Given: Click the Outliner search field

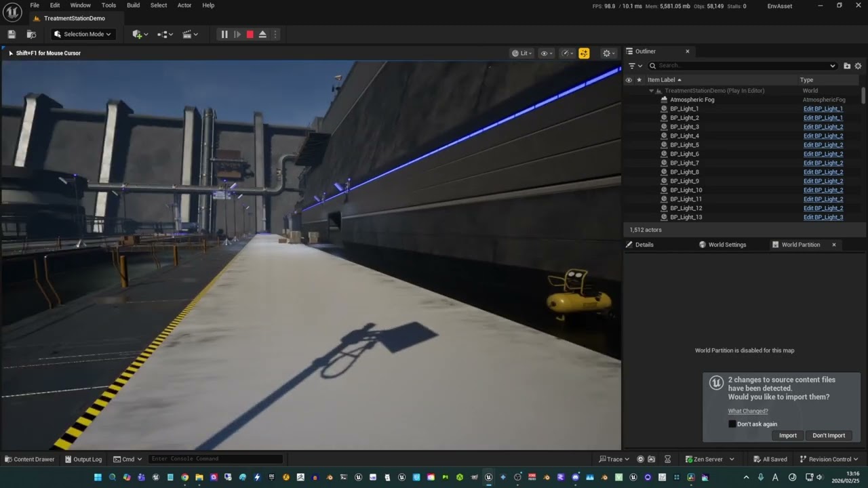Looking at the screenshot, I should [x=743, y=66].
